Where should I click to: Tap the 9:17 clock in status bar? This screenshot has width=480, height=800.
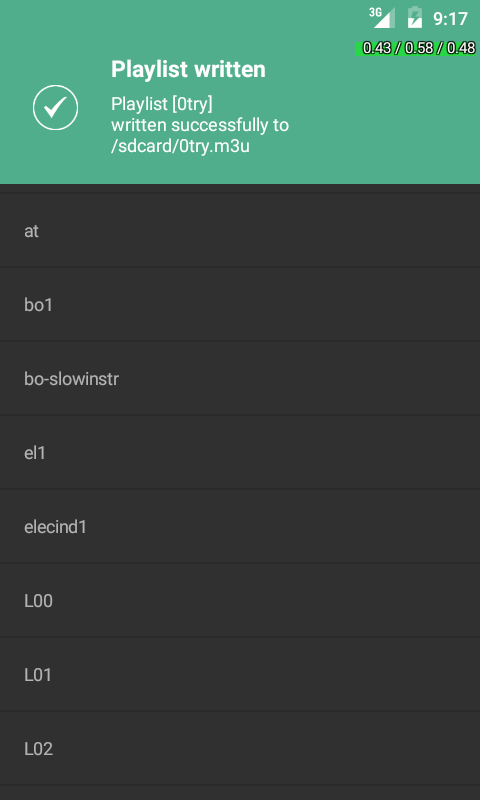point(450,19)
